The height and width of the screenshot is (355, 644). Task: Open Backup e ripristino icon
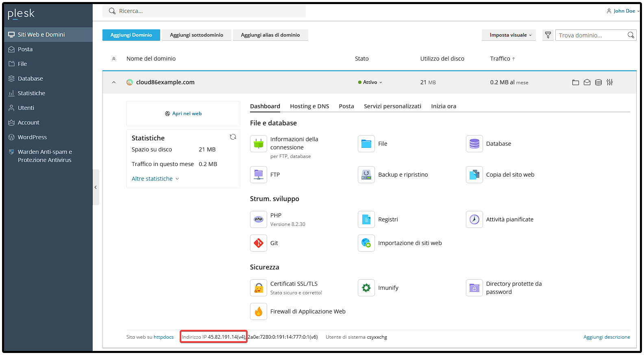point(366,175)
